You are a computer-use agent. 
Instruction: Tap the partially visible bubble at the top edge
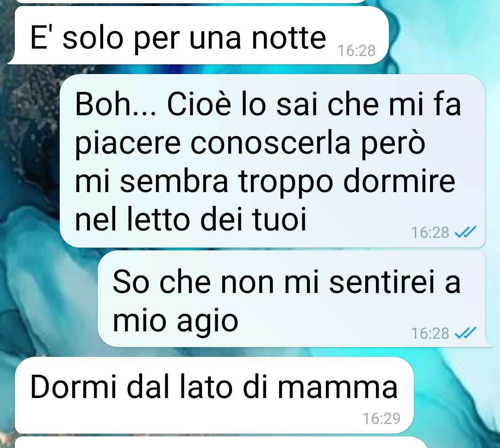[191, 1]
